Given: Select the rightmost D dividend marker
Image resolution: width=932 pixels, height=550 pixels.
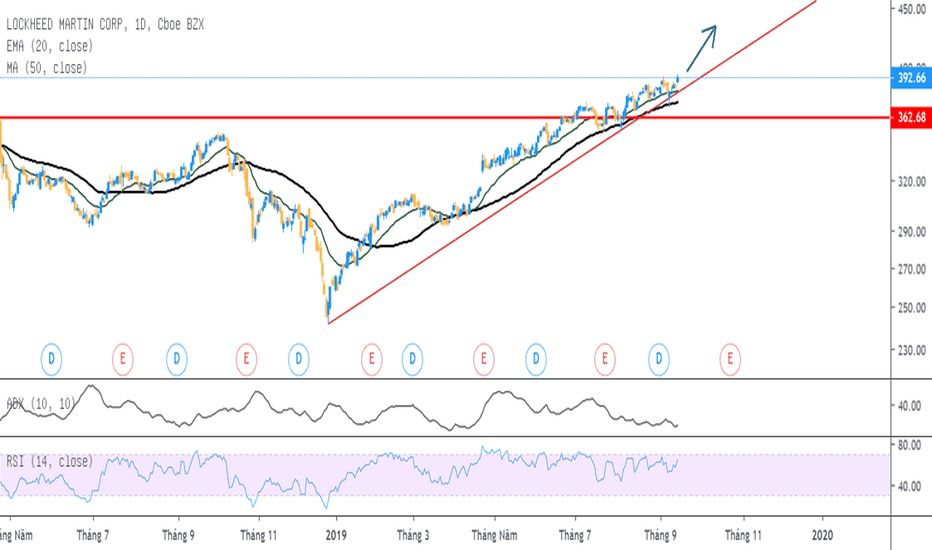Looking at the screenshot, I should click(x=659, y=359).
